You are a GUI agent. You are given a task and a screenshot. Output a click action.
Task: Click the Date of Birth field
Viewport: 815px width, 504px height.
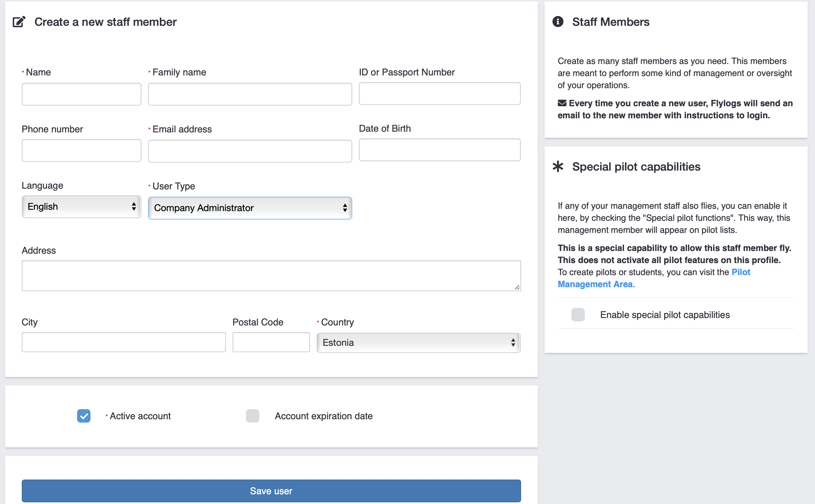(439, 150)
